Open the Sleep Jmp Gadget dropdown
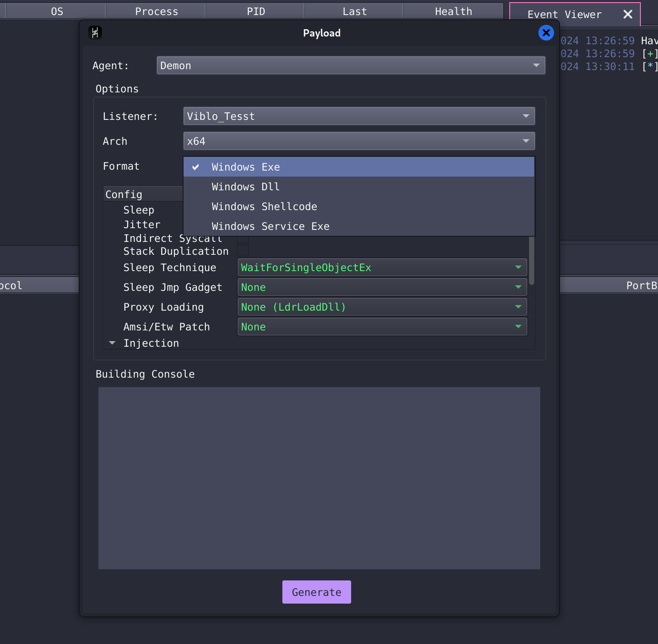 (x=382, y=287)
